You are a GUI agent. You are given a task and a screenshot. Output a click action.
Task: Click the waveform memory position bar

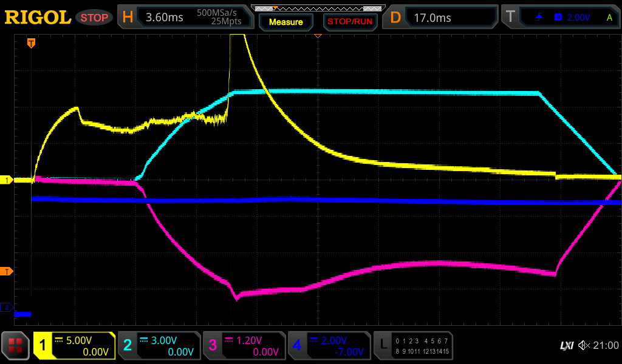(318, 8)
